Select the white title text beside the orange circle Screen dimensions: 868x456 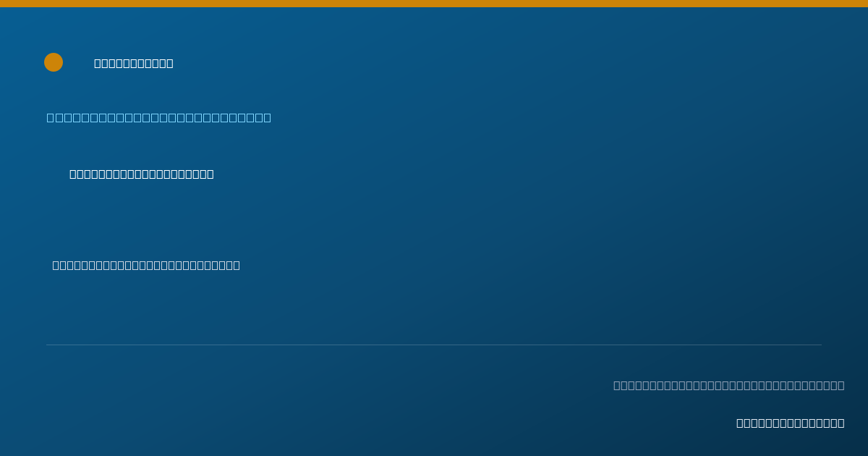coord(134,63)
